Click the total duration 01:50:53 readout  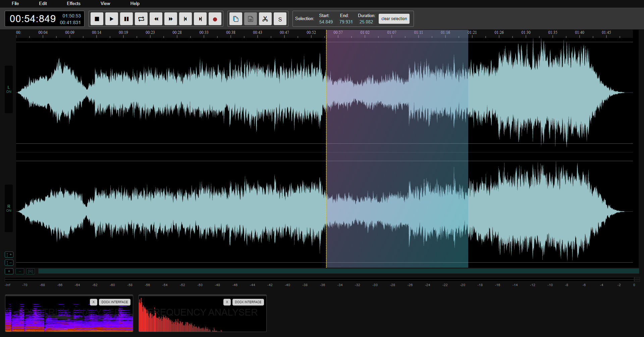pyautogui.click(x=71, y=16)
